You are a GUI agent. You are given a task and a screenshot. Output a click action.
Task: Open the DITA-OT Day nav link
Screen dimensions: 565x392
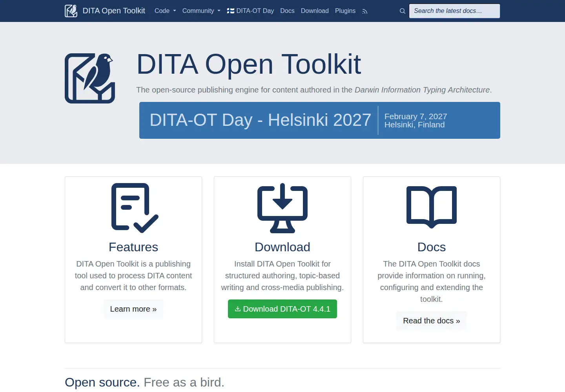(250, 11)
